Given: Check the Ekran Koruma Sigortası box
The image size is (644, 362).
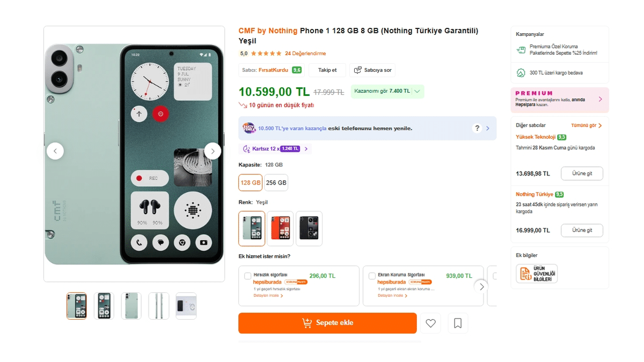Looking at the screenshot, I should click(x=372, y=275).
